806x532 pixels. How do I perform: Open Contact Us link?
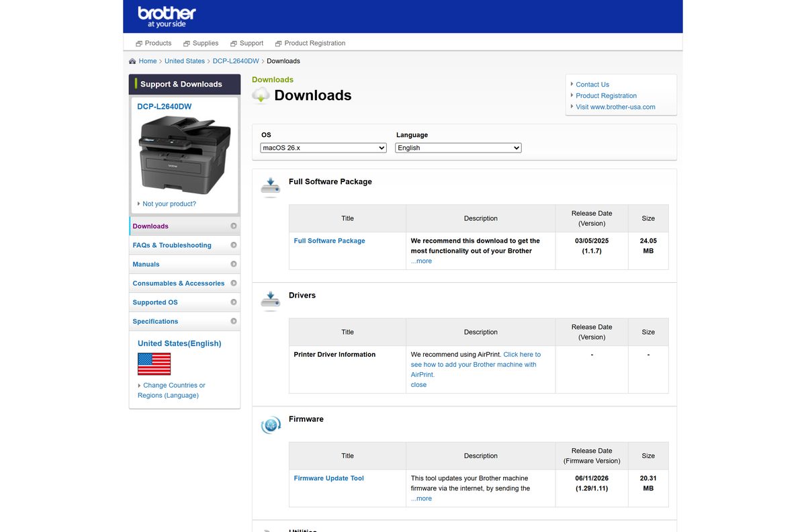point(592,85)
